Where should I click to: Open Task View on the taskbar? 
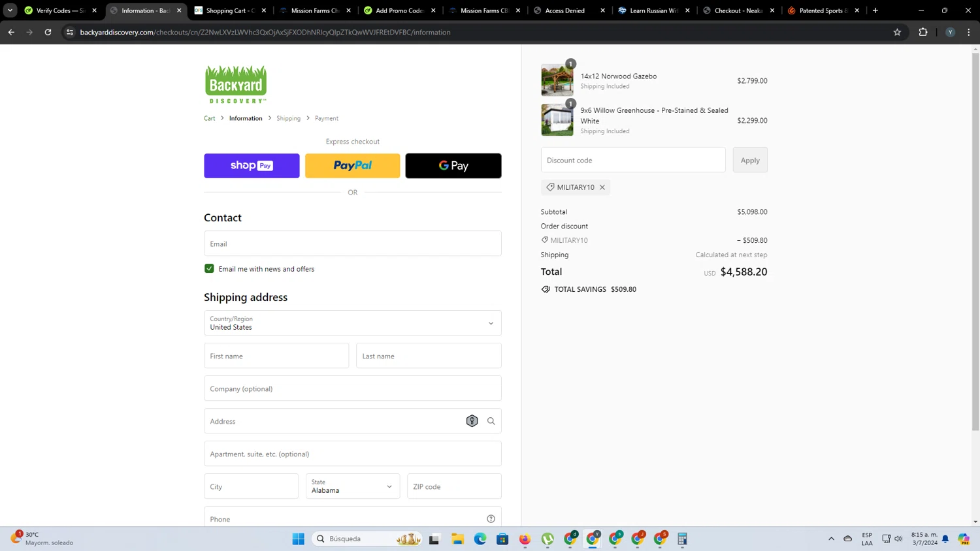pyautogui.click(x=434, y=539)
